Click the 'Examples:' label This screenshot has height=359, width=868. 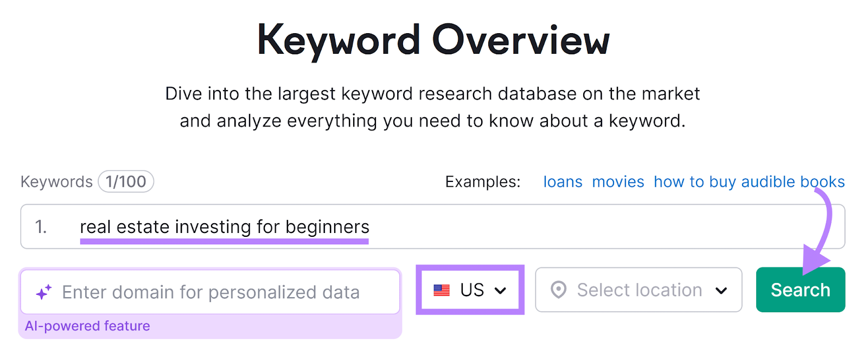[x=482, y=182]
